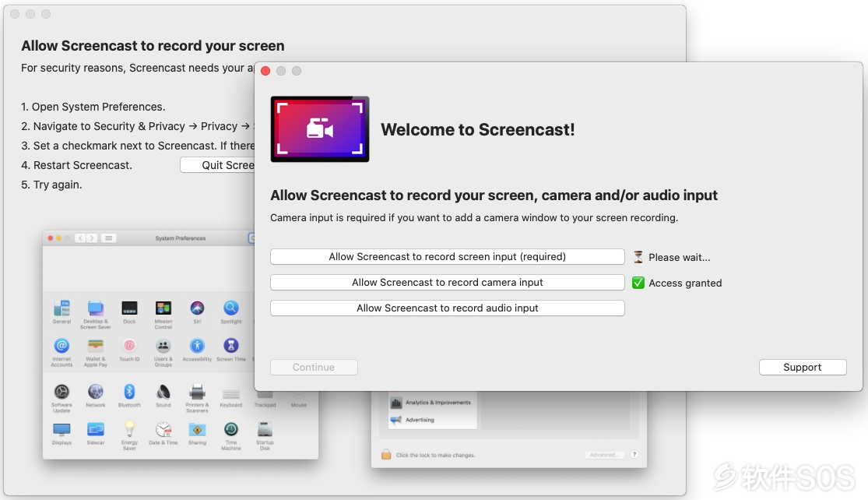868x500 pixels.
Task: Click the Screen Time icon in the illustration
Action: tap(231, 346)
